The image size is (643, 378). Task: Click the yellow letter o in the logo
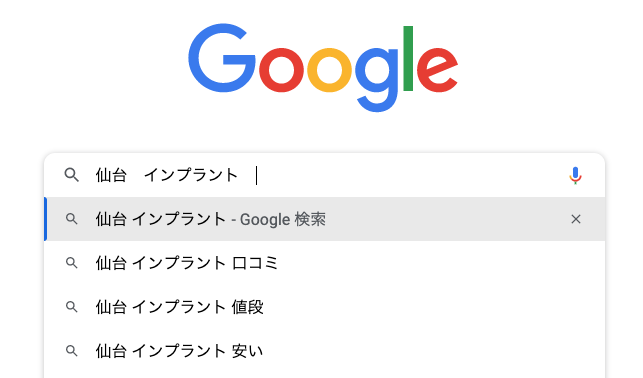point(329,70)
